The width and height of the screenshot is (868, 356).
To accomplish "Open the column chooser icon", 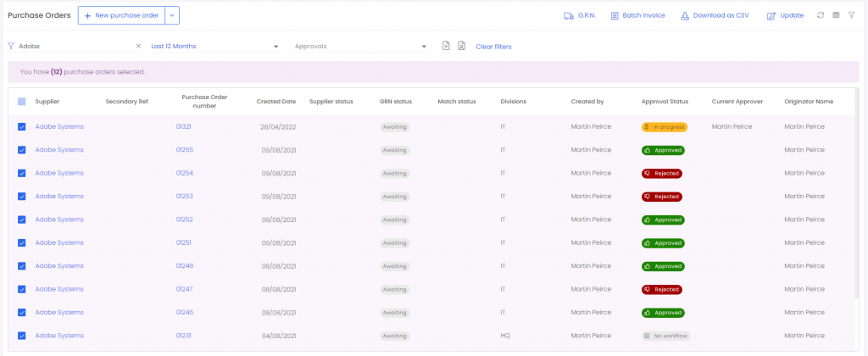I will (837, 15).
